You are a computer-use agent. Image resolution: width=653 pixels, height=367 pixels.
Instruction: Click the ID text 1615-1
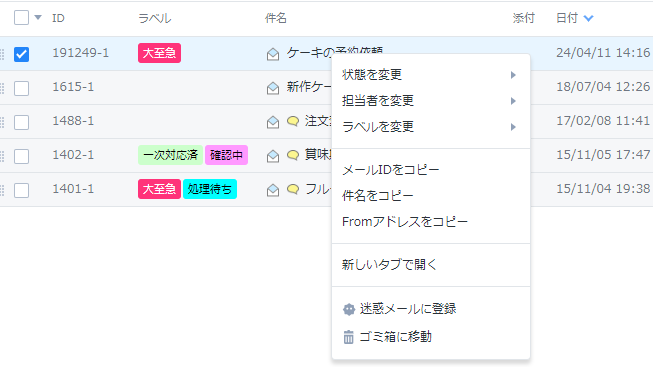coord(73,87)
